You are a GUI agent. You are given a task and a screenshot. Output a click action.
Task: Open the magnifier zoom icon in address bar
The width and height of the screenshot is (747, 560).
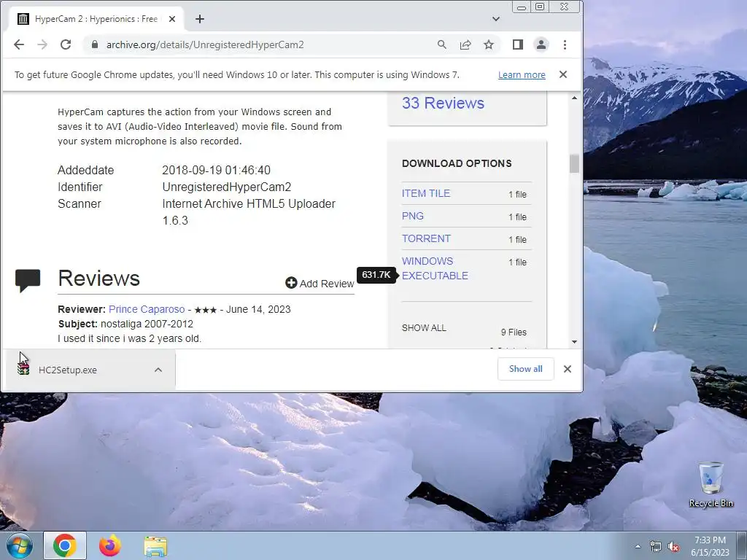pyautogui.click(x=442, y=44)
